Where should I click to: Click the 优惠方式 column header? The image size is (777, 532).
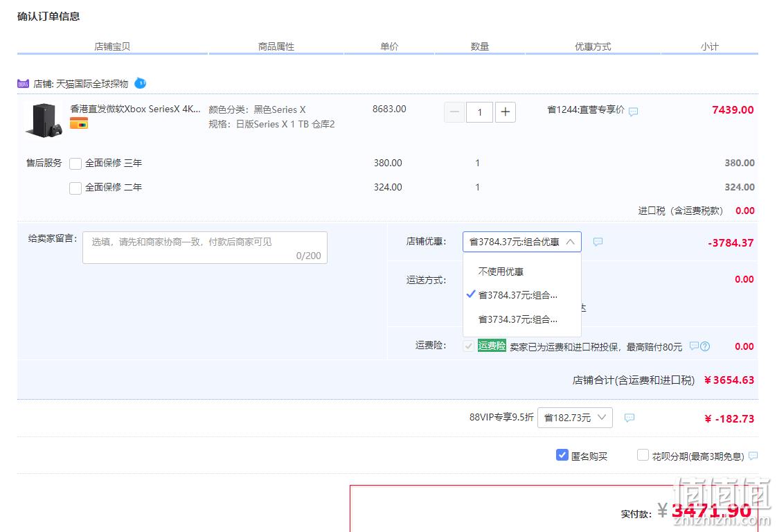point(593,46)
